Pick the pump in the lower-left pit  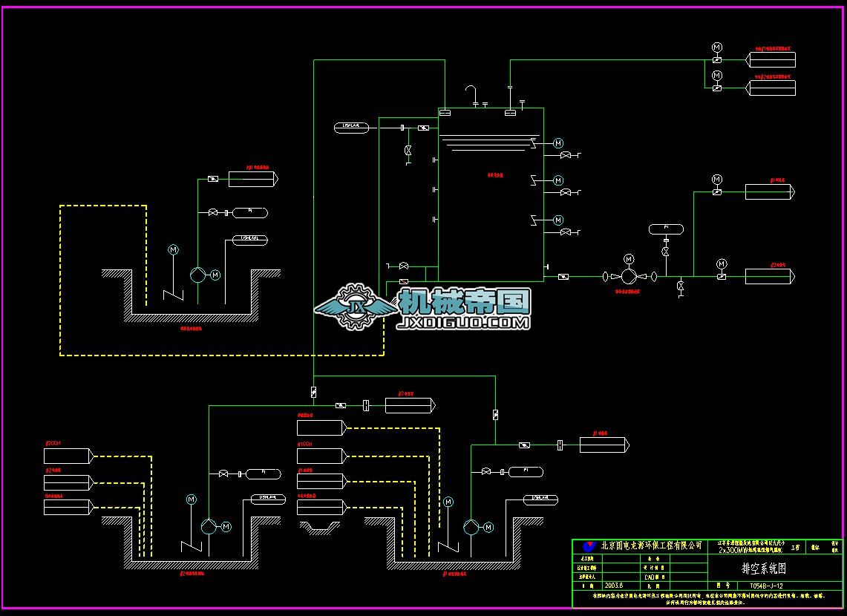pos(209,526)
